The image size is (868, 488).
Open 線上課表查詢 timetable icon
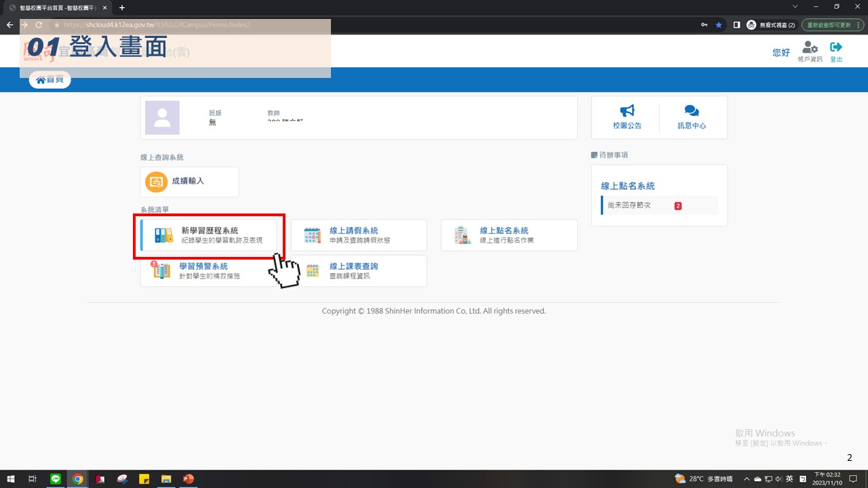click(312, 271)
